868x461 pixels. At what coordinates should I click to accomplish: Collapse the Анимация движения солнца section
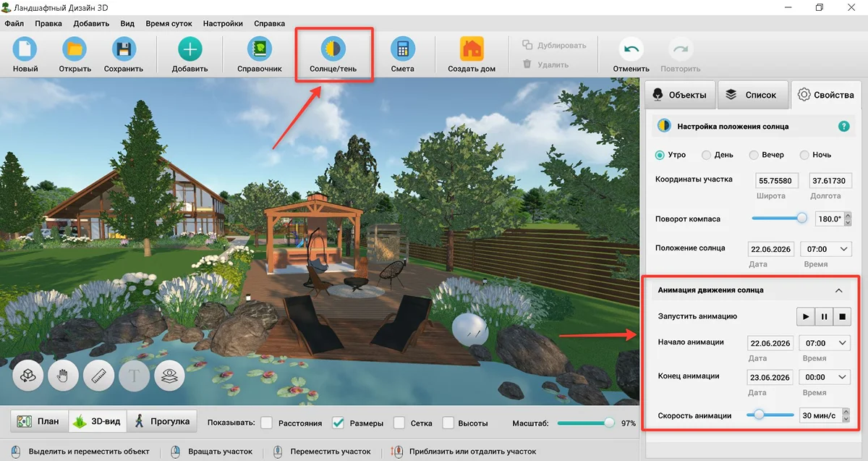(838, 290)
